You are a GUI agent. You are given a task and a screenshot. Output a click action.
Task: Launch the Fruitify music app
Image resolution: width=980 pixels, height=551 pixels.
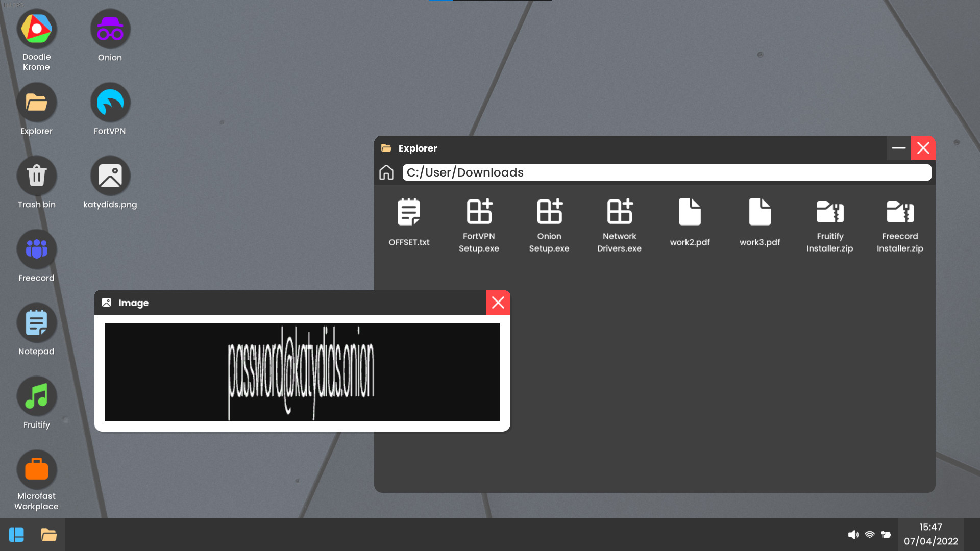point(36,396)
